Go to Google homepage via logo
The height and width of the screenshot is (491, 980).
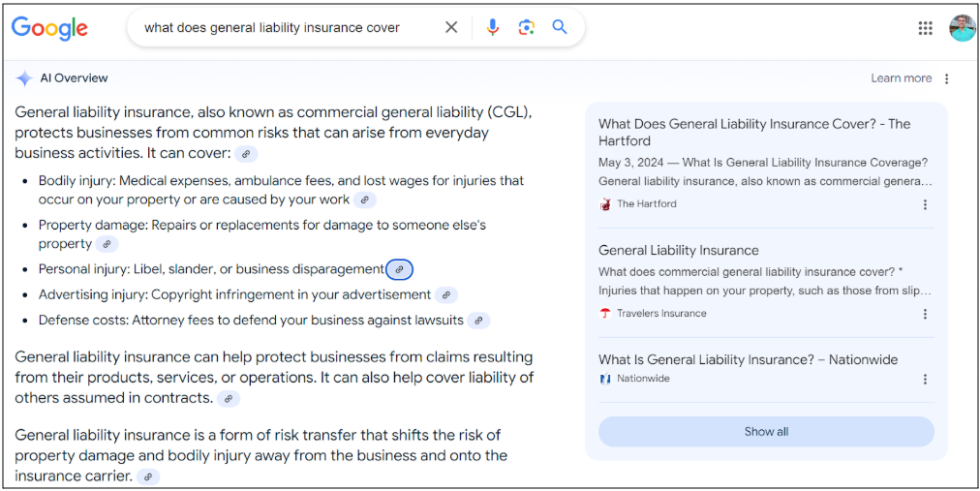[49, 28]
